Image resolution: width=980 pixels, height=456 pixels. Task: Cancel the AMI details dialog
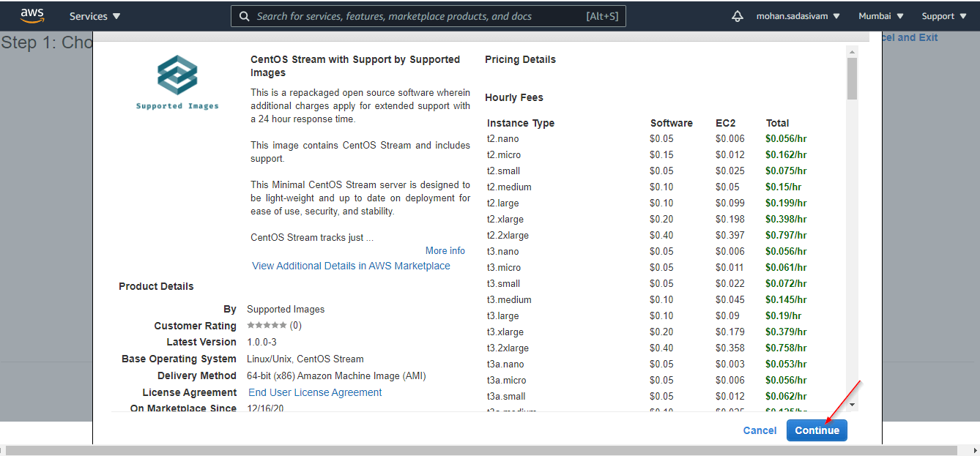pos(760,430)
